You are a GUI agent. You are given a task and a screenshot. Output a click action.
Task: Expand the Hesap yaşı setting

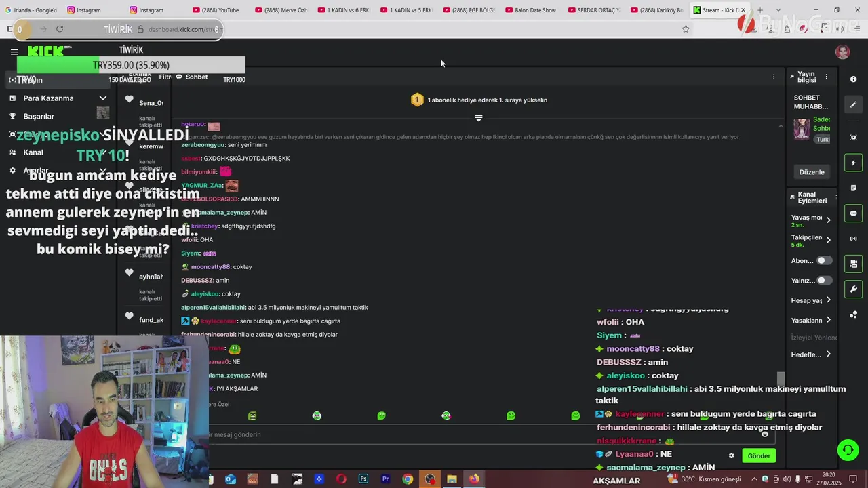(829, 300)
